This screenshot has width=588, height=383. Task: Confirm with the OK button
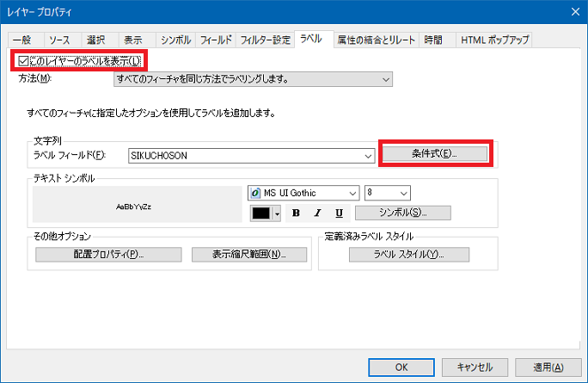[401, 368]
